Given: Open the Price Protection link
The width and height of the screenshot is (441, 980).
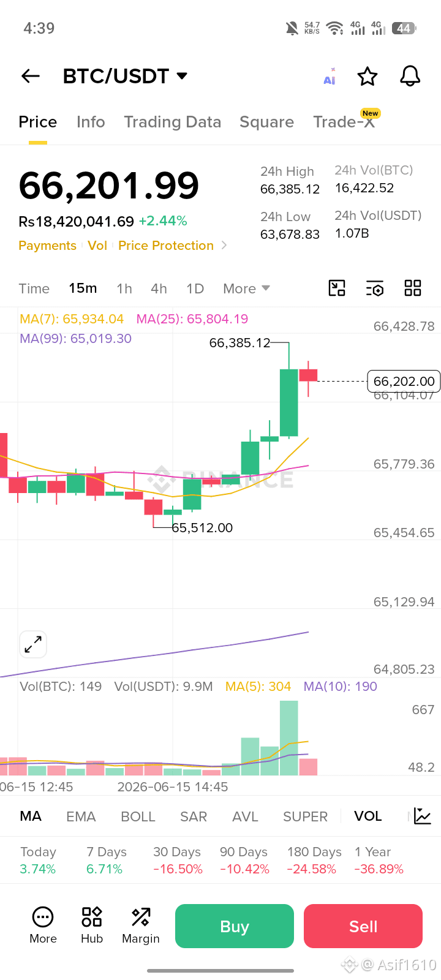Looking at the screenshot, I should click(166, 246).
